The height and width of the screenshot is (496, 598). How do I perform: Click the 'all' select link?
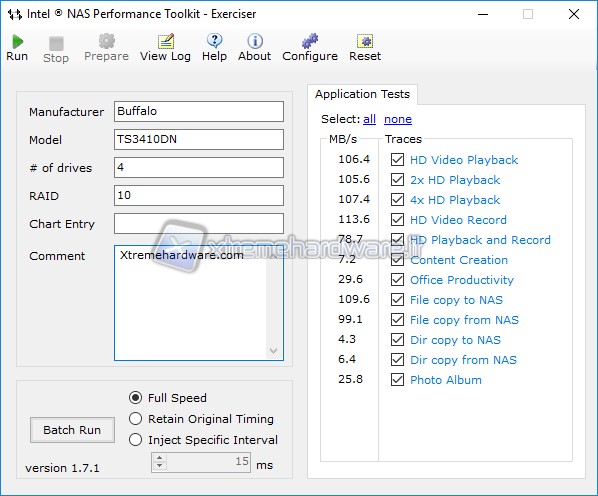tap(369, 119)
